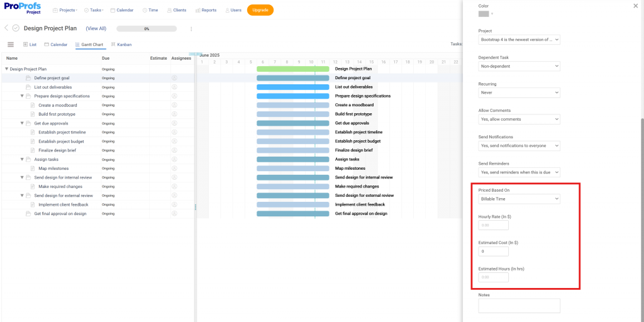Viewport: 644px width, 322px height.
Task: Open the Projects dropdown menu
Action: click(x=65, y=10)
